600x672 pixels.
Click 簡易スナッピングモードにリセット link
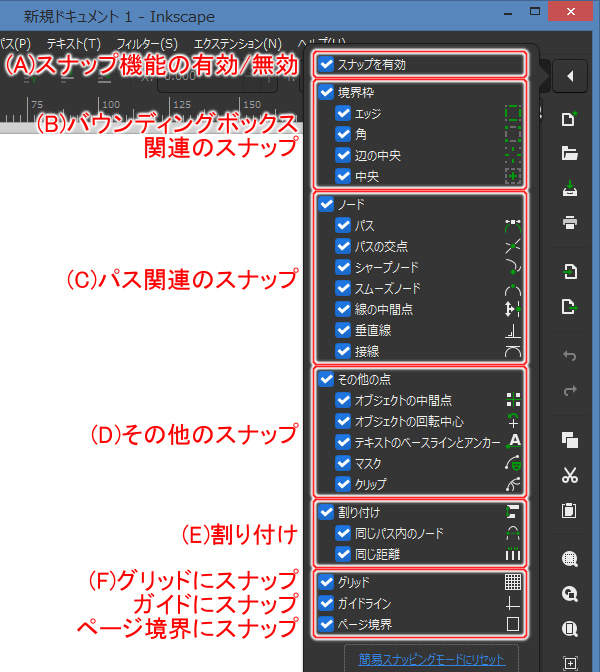click(x=431, y=659)
